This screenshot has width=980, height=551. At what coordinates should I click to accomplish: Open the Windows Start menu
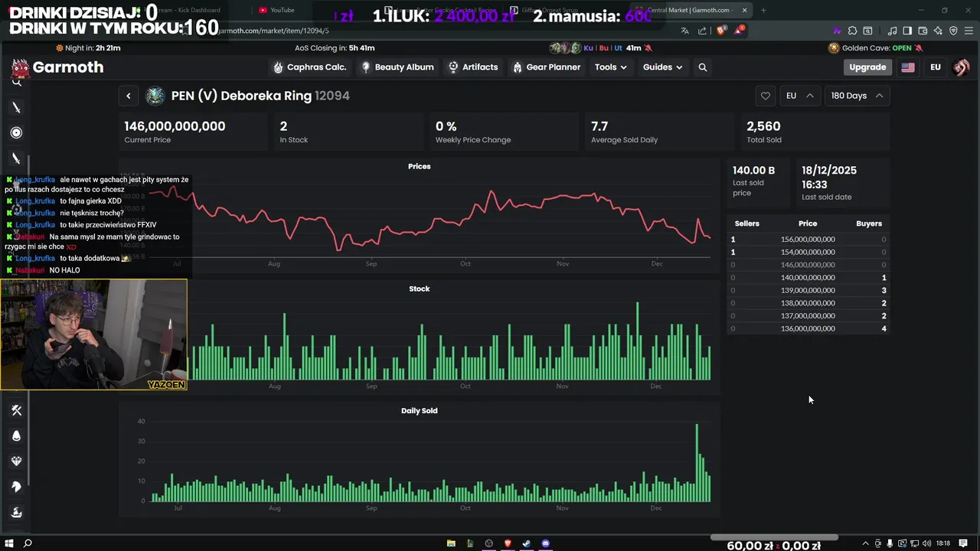pos(9,543)
